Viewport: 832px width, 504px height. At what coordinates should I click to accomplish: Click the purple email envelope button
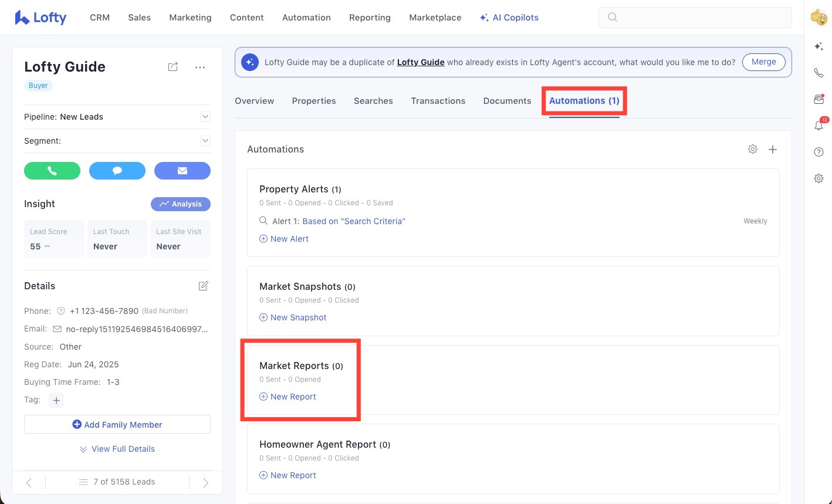pos(182,171)
